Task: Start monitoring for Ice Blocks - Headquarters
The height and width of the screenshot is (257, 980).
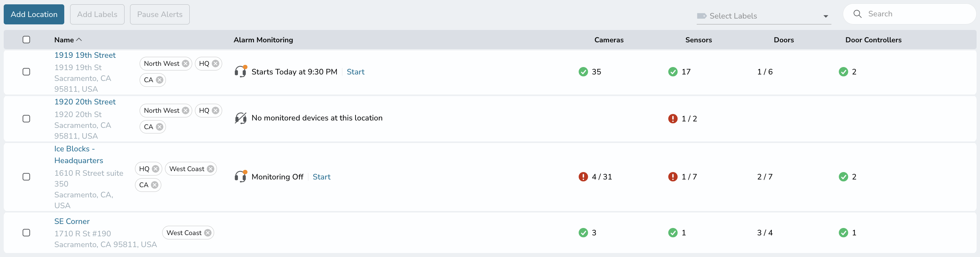Action: [x=322, y=177]
